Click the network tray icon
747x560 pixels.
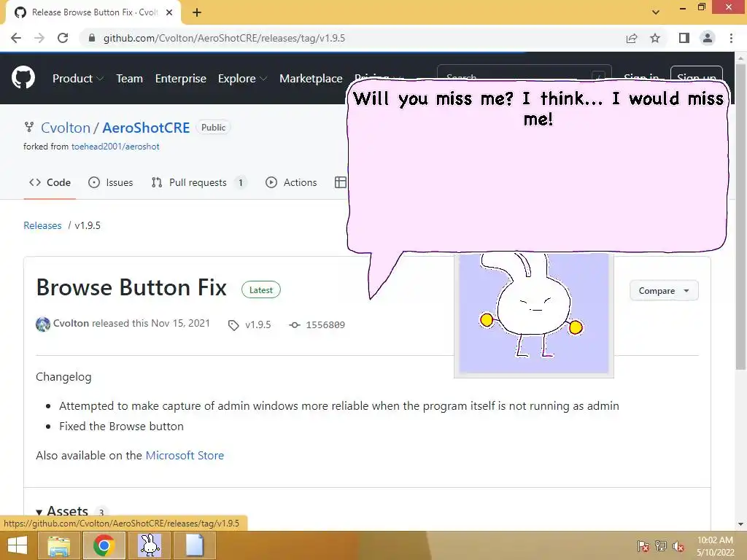pos(661,546)
